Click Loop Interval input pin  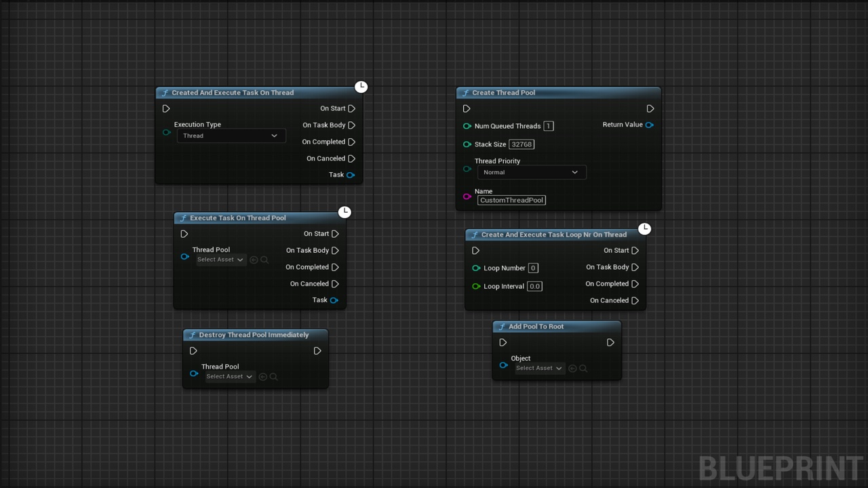476,286
